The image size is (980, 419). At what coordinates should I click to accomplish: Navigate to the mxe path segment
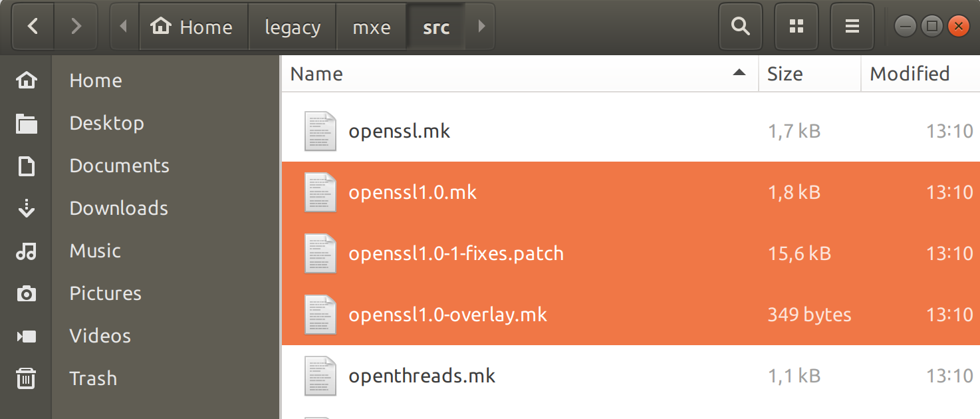tap(372, 27)
